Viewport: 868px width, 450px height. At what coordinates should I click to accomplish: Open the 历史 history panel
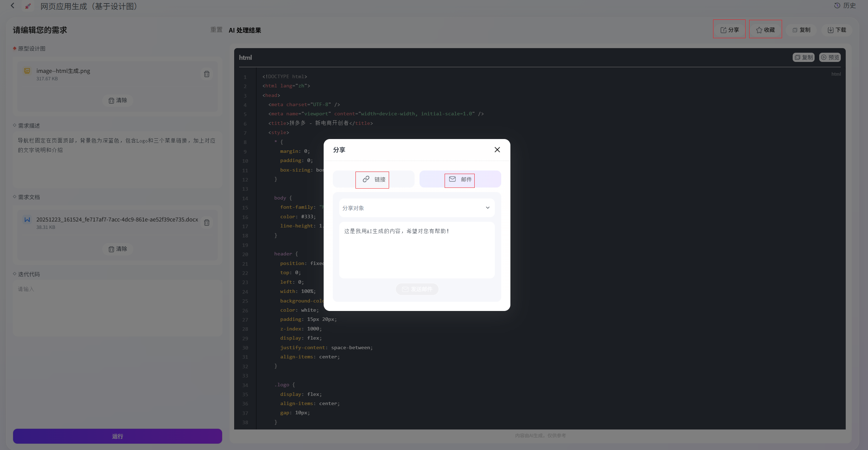(x=845, y=6)
